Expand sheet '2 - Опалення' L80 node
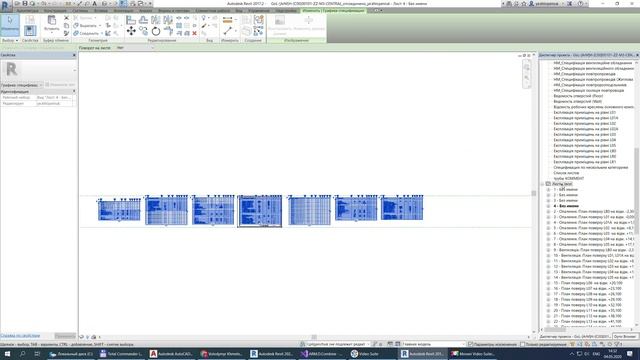The image size is (640, 360). pos(548,211)
